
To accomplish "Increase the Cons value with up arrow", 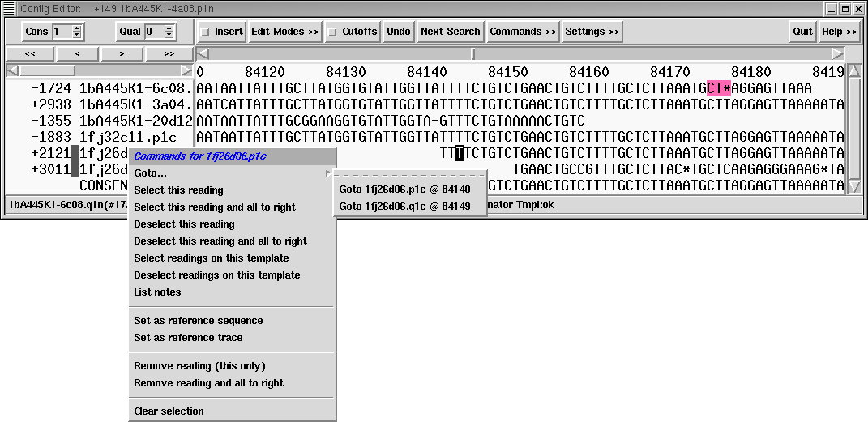I will [x=77, y=28].
